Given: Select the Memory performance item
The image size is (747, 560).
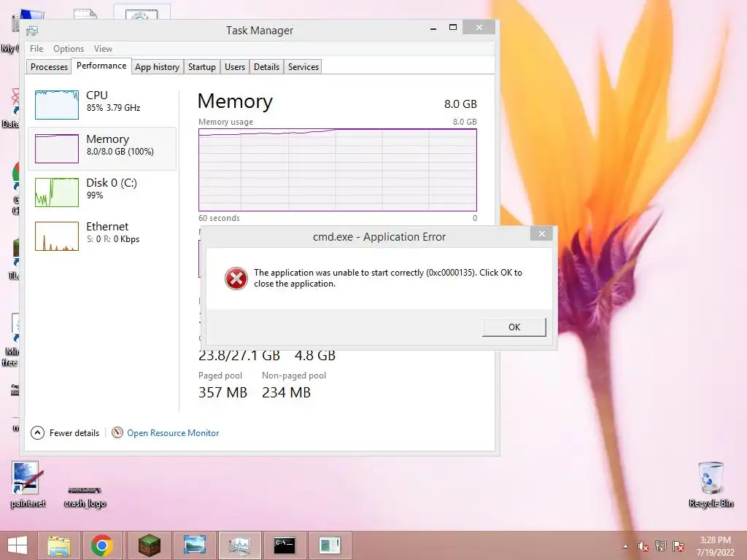Looking at the screenshot, I should click(x=102, y=148).
